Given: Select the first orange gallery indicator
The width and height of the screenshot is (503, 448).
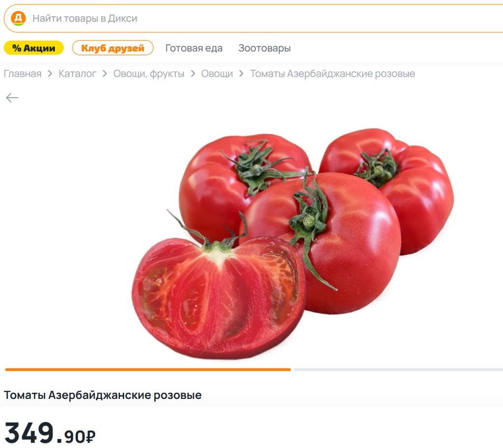Looking at the screenshot, I should (x=148, y=370).
